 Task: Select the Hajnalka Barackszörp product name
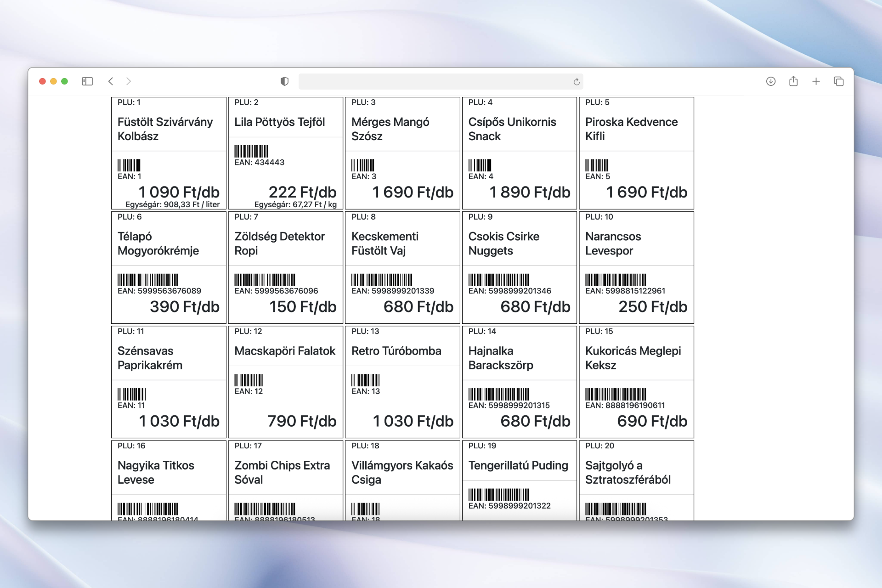click(501, 358)
